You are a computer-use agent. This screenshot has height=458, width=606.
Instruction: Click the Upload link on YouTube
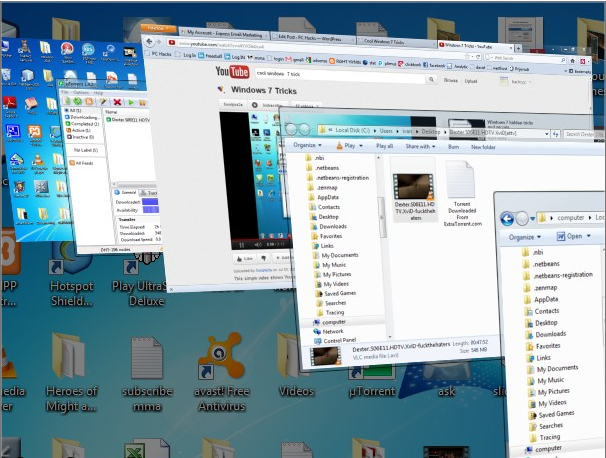tap(470, 81)
